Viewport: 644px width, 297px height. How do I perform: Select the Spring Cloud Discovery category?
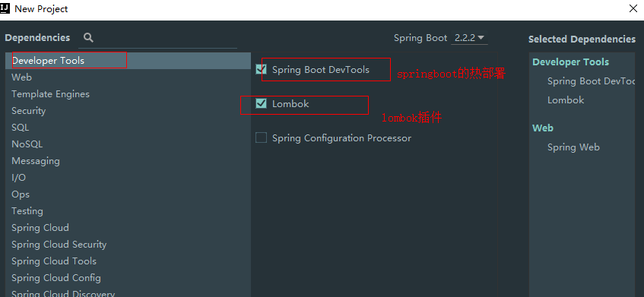pos(128,292)
